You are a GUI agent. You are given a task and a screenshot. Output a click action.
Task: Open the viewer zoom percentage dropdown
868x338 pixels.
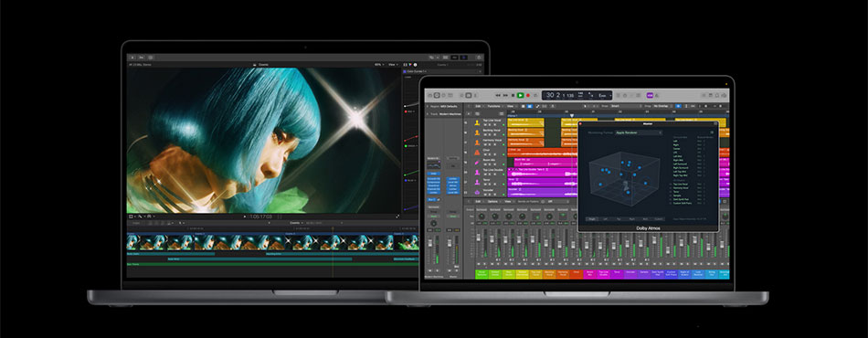pos(378,65)
